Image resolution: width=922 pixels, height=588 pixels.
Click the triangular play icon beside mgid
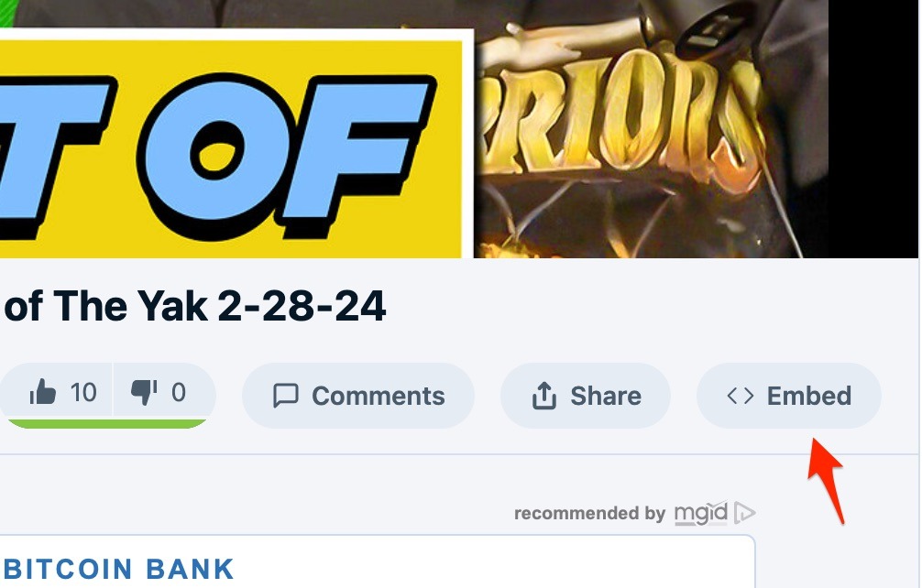744,513
